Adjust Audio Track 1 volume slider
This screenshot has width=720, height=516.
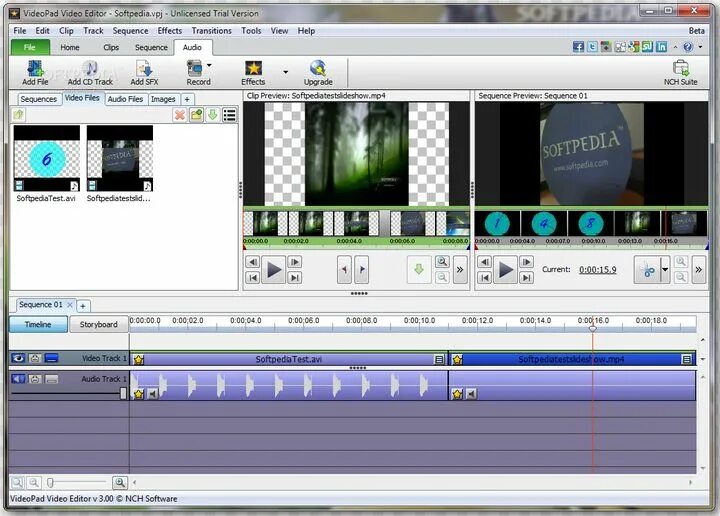pyautogui.click(x=123, y=393)
